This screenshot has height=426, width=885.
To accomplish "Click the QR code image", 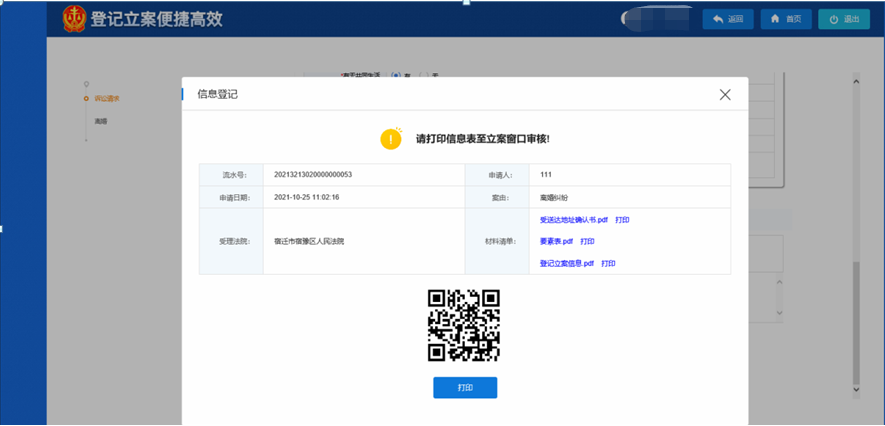I will click(x=464, y=325).
